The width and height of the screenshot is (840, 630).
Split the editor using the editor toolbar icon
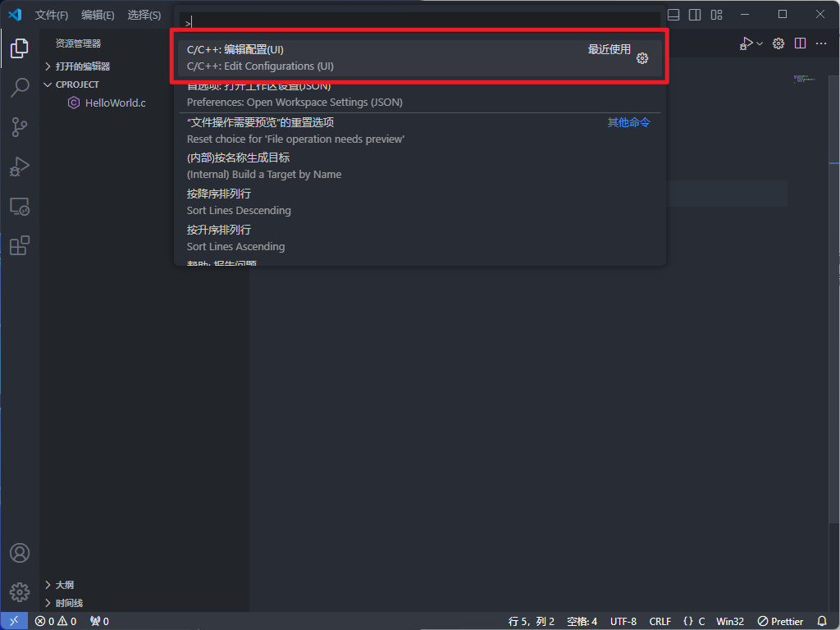pyautogui.click(x=801, y=43)
